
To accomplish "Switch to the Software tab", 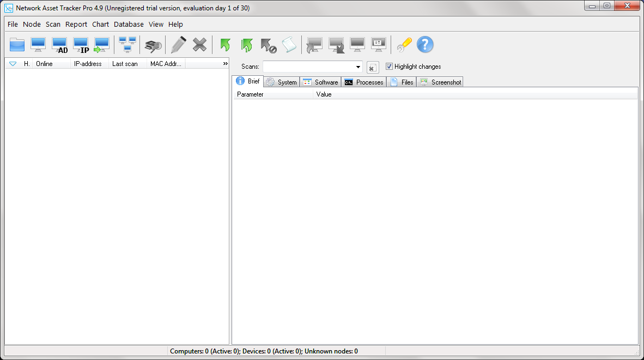I will [x=320, y=82].
